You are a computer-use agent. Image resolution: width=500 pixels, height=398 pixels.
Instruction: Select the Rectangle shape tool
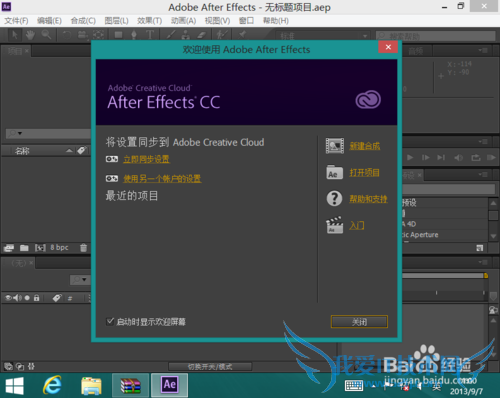[118, 35]
